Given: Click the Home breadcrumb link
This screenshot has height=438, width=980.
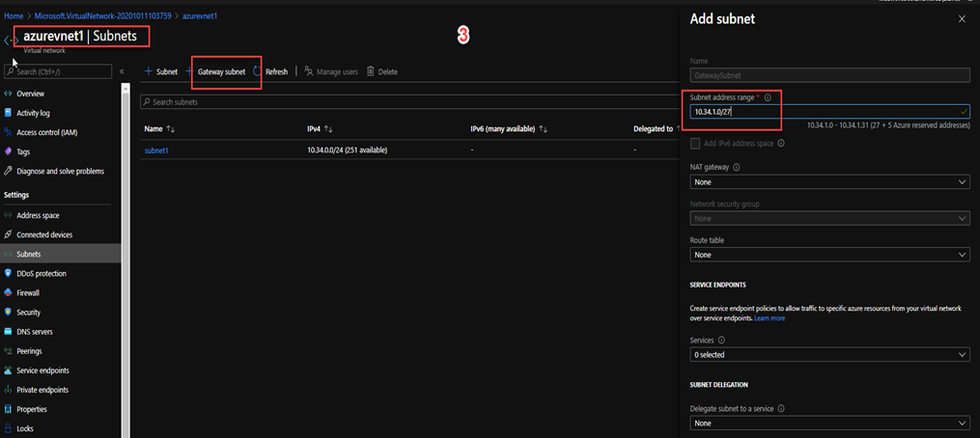Looking at the screenshot, I should 13,15.
